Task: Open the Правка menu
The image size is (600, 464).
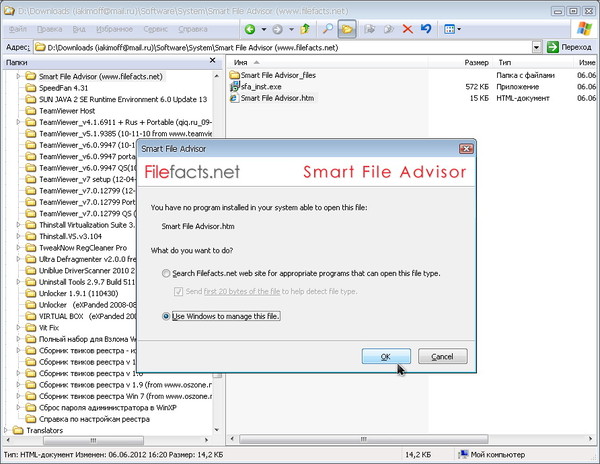Action: pos(49,29)
